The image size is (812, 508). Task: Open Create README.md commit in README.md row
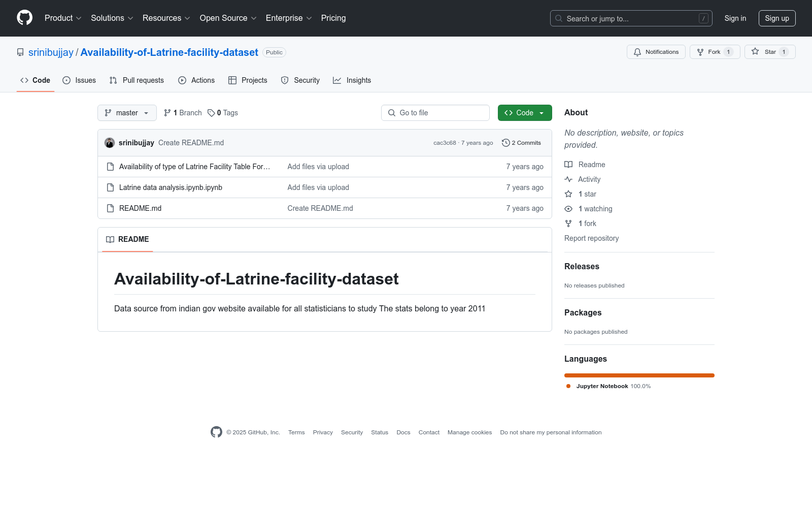tap(320, 208)
